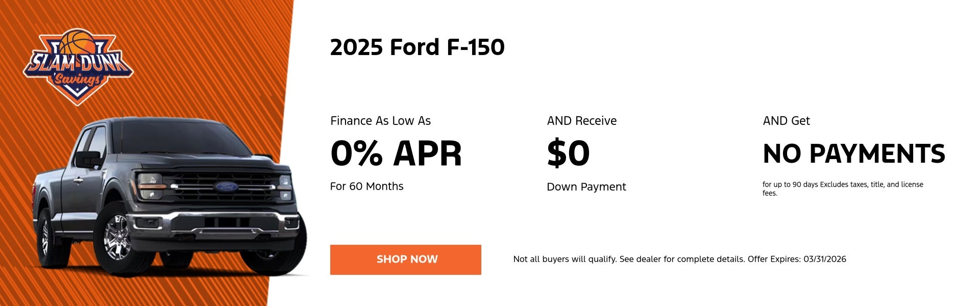Image resolution: width=980 pixels, height=306 pixels.
Task: Click the "Finance As Low As" label
Action: click(x=380, y=121)
